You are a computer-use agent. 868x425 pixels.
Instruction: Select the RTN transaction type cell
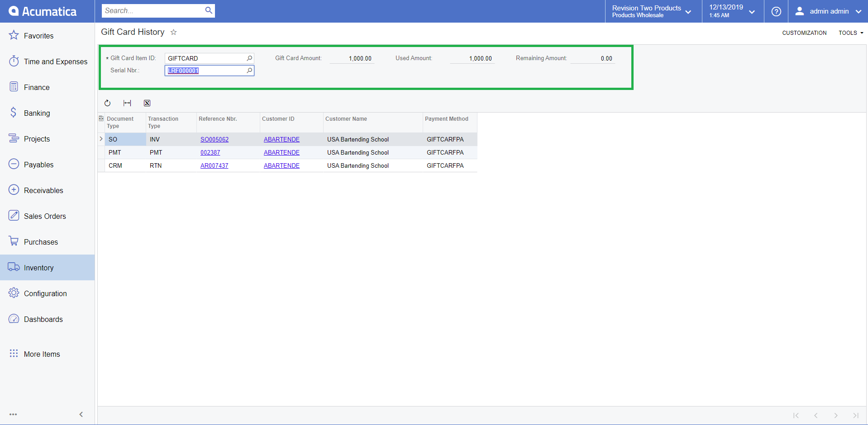click(x=171, y=165)
